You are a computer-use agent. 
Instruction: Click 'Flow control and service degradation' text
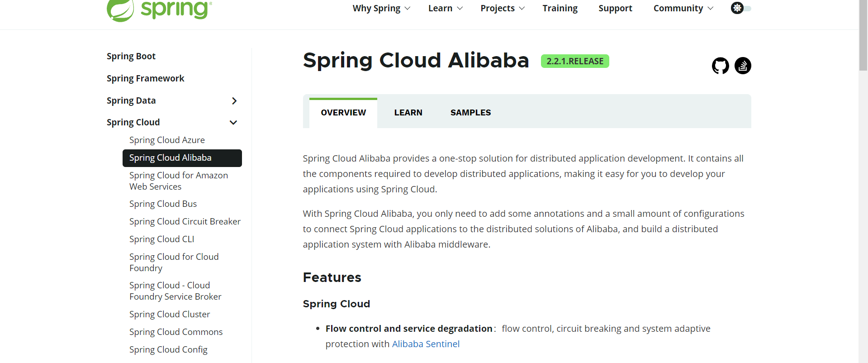409,329
